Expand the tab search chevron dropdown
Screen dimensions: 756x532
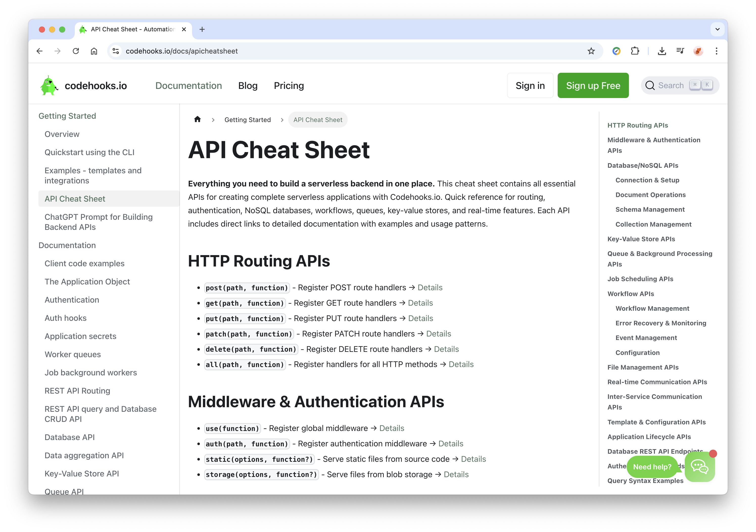[x=718, y=29]
